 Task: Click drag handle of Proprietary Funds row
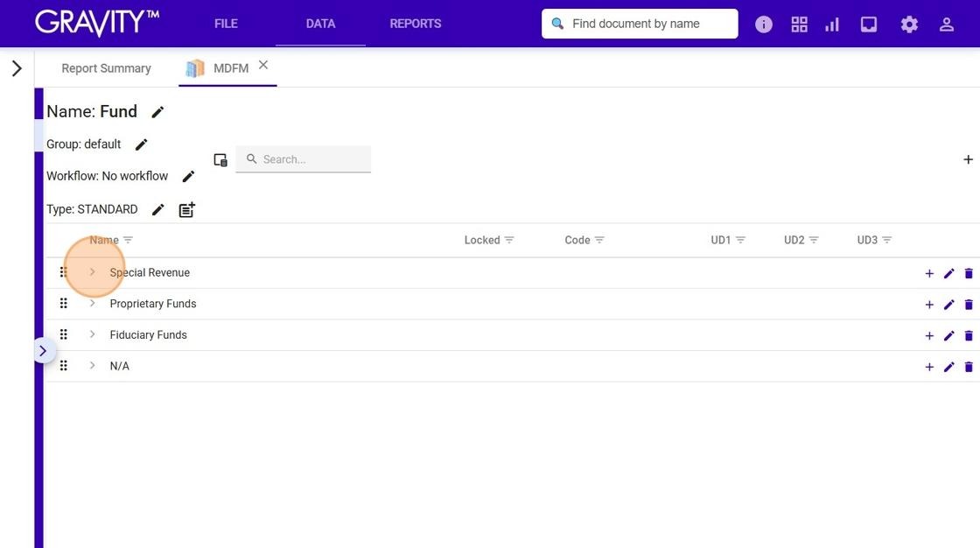coord(63,304)
